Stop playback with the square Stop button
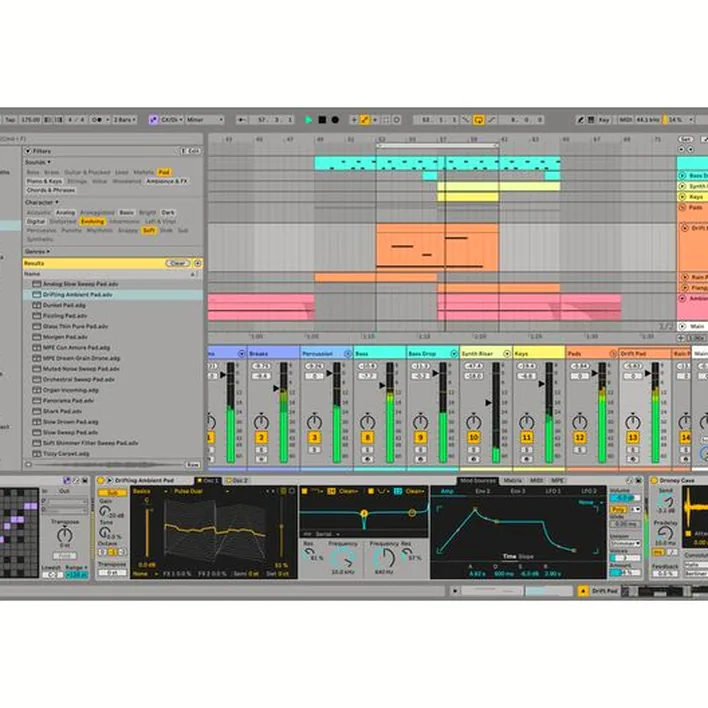708x708 pixels. pyautogui.click(x=322, y=120)
